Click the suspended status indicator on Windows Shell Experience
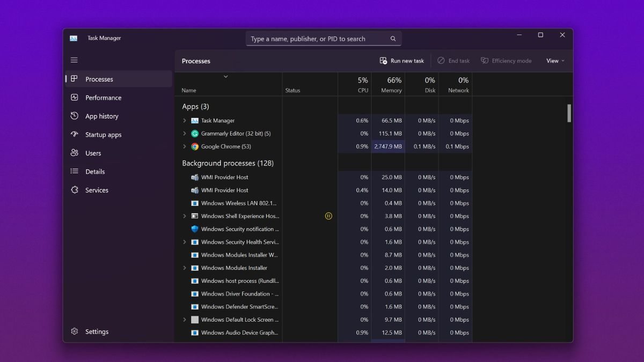This screenshot has height=362, width=644. point(328,216)
